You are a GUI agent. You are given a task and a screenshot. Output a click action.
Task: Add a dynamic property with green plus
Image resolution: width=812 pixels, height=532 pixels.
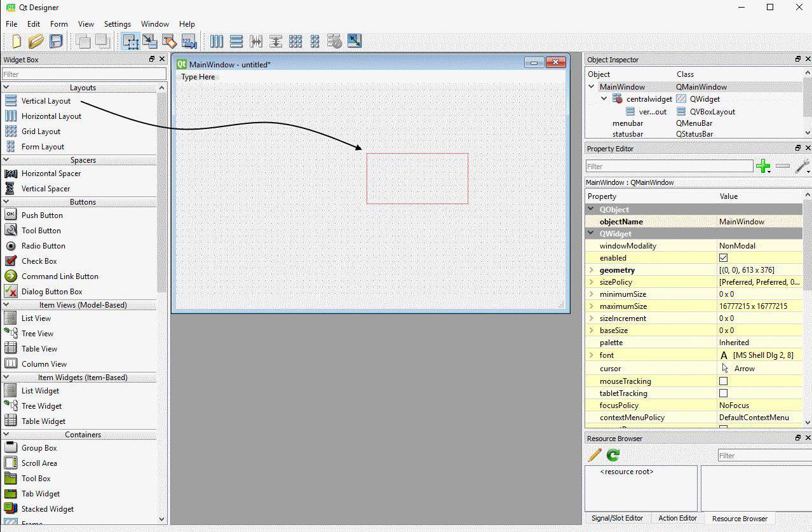coord(763,166)
